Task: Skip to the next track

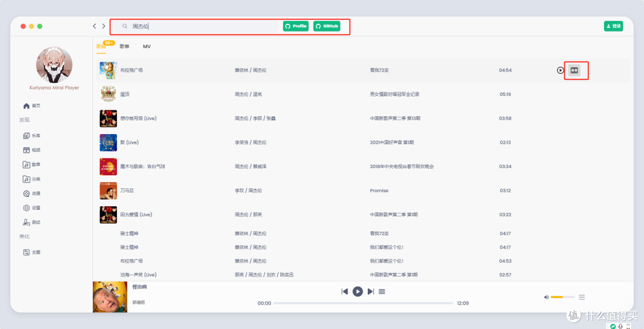Action: tap(370, 291)
